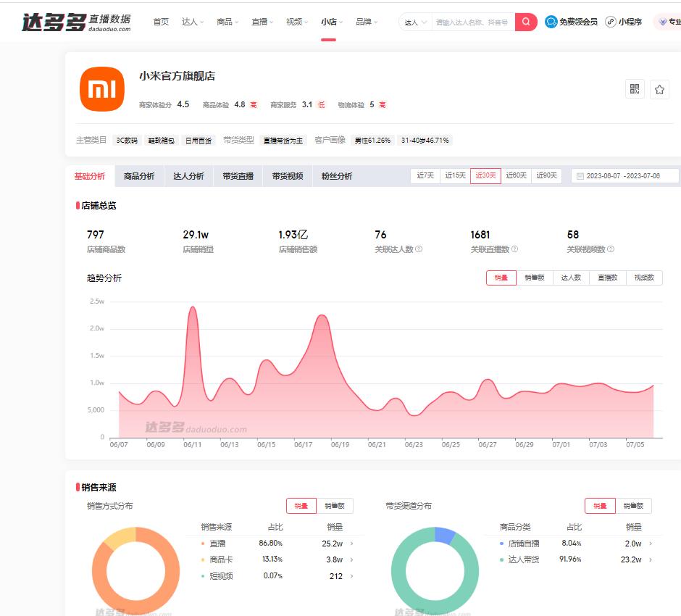Switch to the 粉丝分析 tab
This screenshot has height=616, width=681.
335,175
